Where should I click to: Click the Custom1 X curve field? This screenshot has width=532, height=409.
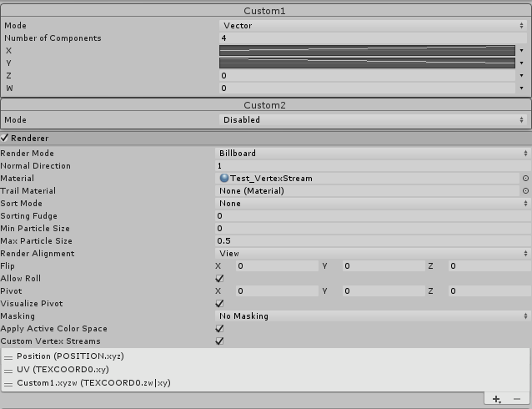367,51
